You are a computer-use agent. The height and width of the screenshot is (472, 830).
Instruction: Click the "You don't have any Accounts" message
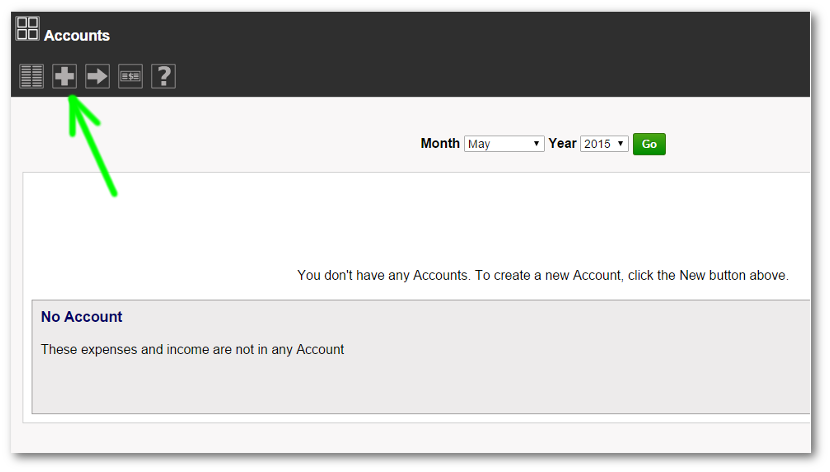(543, 275)
